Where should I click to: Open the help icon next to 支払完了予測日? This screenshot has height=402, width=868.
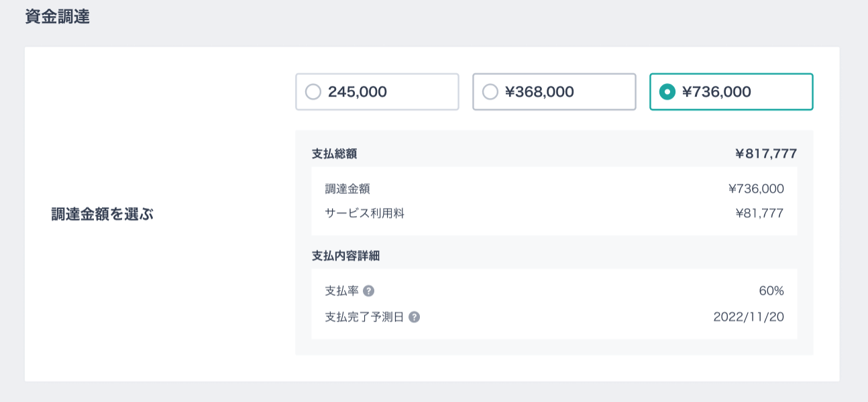pyautogui.click(x=414, y=317)
